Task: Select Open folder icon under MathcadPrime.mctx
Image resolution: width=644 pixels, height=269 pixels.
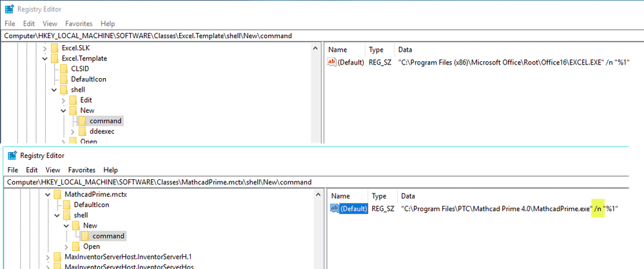Action: click(x=76, y=246)
